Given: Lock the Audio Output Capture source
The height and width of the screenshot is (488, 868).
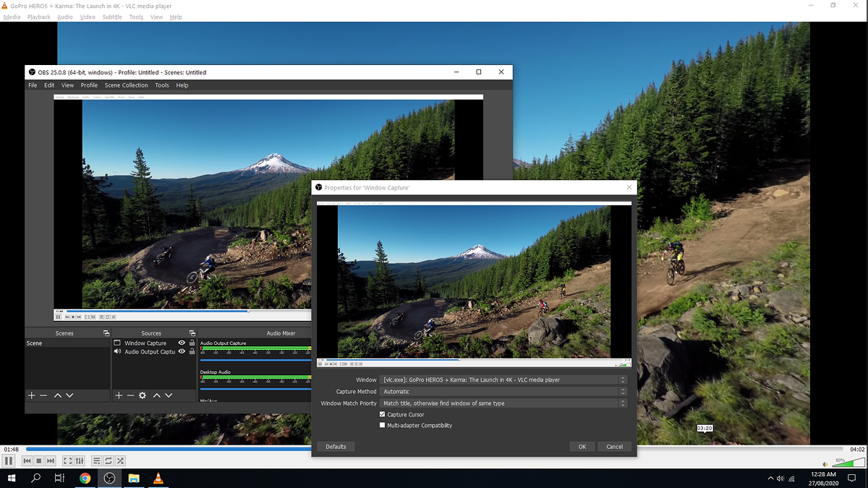Looking at the screenshot, I should [x=192, y=352].
